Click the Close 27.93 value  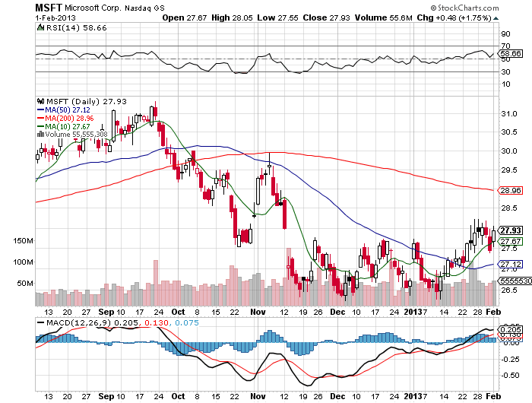pyautogui.click(x=326, y=17)
